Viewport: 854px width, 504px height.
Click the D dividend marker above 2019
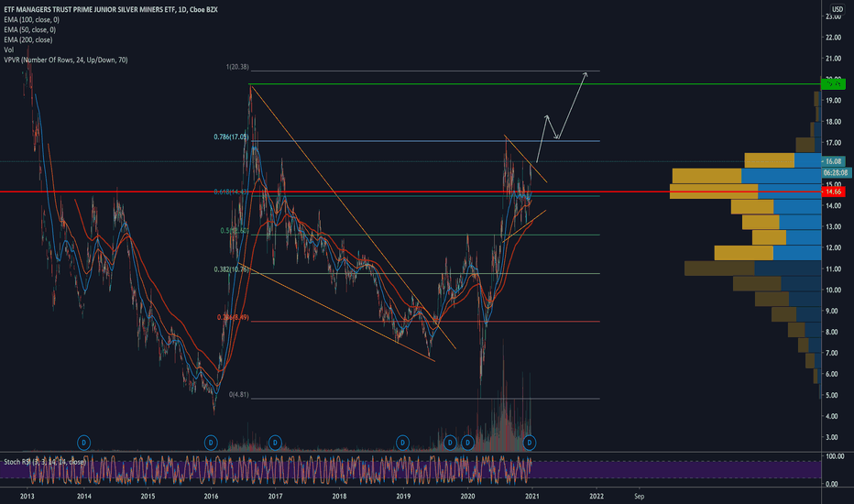(x=402, y=443)
